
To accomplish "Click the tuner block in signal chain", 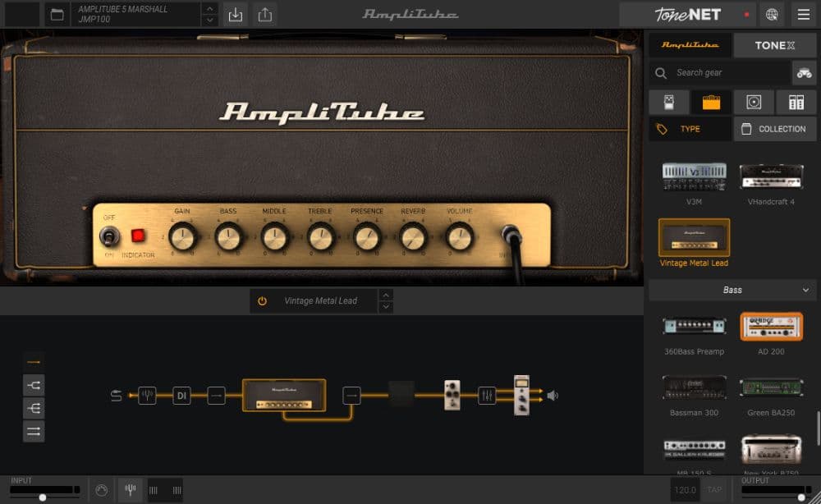I will (x=147, y=395).
